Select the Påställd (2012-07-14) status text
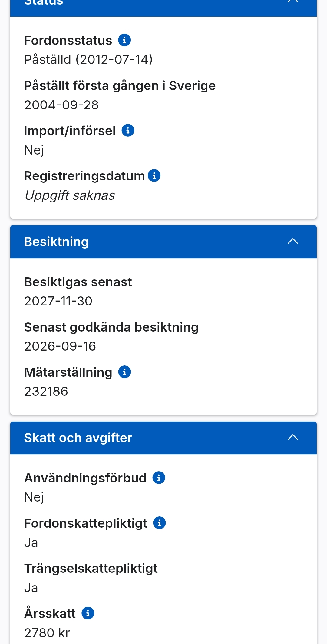This screenshot has height=644, width=327. pyautogui.click(x=88, y=59)
